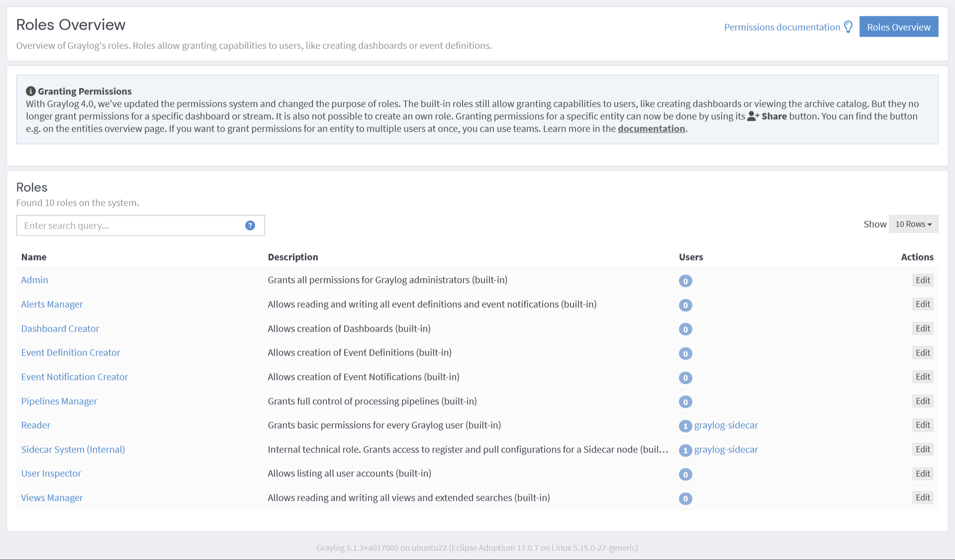Focus the Enter search query field

point(140,225)
